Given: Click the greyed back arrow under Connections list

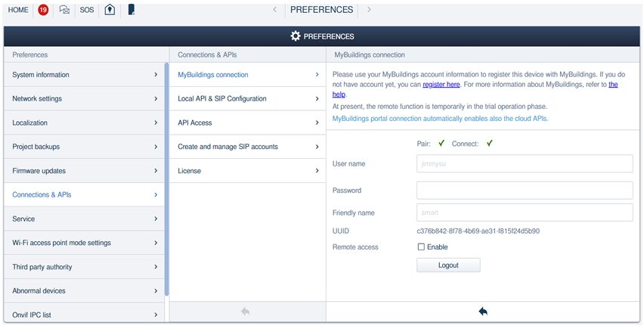Looking at the screenshot, I should click(246, 312).
